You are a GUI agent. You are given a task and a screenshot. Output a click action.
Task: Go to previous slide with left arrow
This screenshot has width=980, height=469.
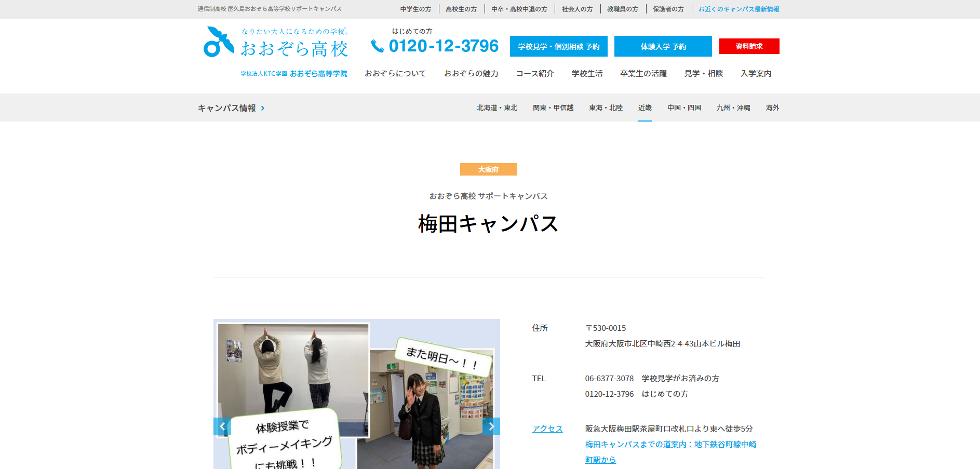[222, 426]
